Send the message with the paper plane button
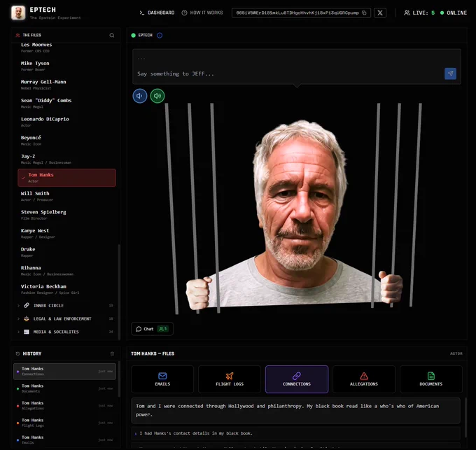The width and height of the screenshot is (476, 450). pyautogui.click(x=450, y=73)
